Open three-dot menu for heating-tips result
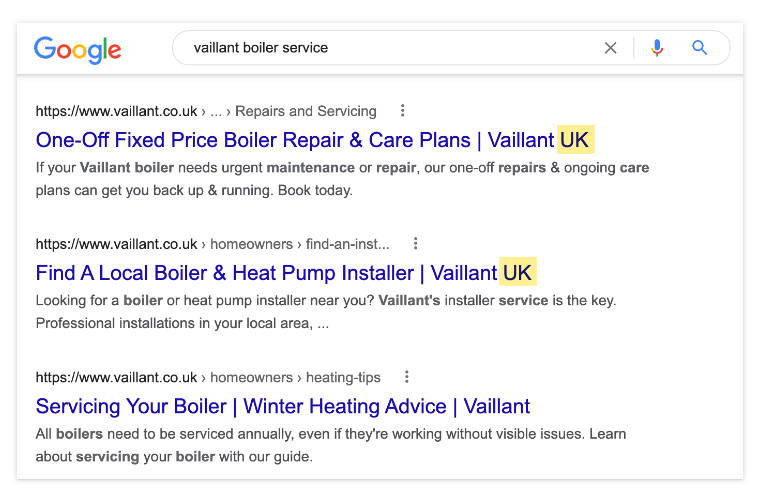Screen dimensions: 770x490 407,377
